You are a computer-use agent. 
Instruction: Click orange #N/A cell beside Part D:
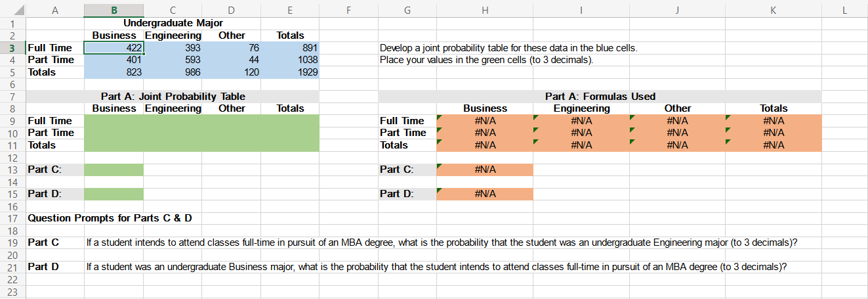point(485,194)
